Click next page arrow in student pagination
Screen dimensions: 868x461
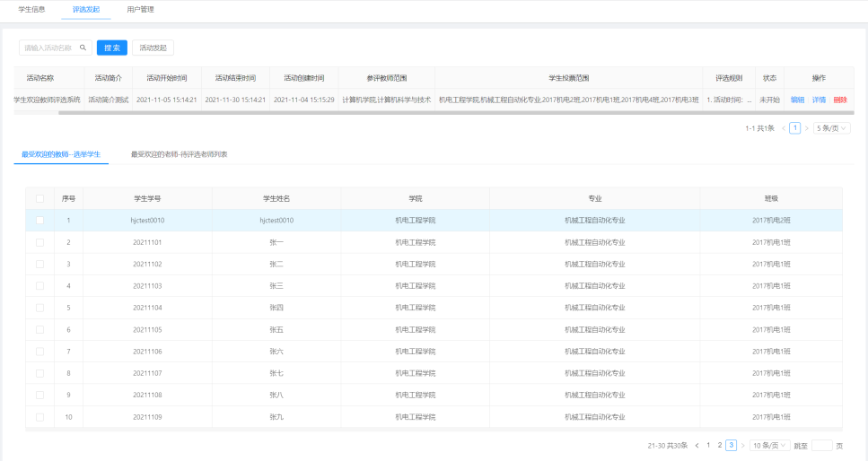click(742, 446)
